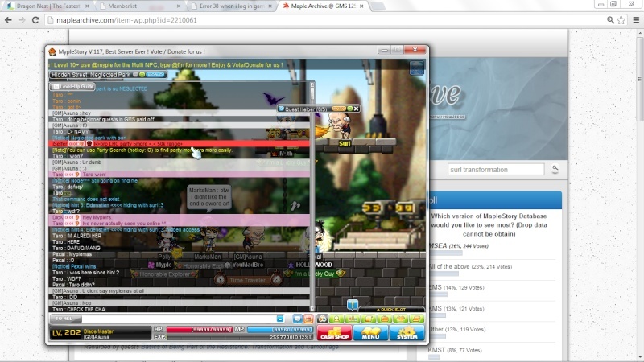Click the EXP progress bar
The height and width of the screenshot is (362, 644).
point(240,337)
